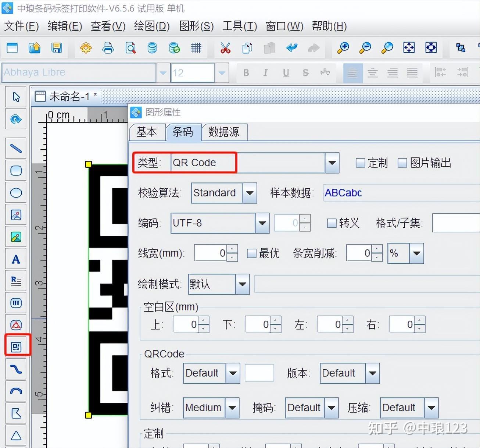Toggle Bold formatting button
This screenshot has height=448, width=480.
point(246,73)
